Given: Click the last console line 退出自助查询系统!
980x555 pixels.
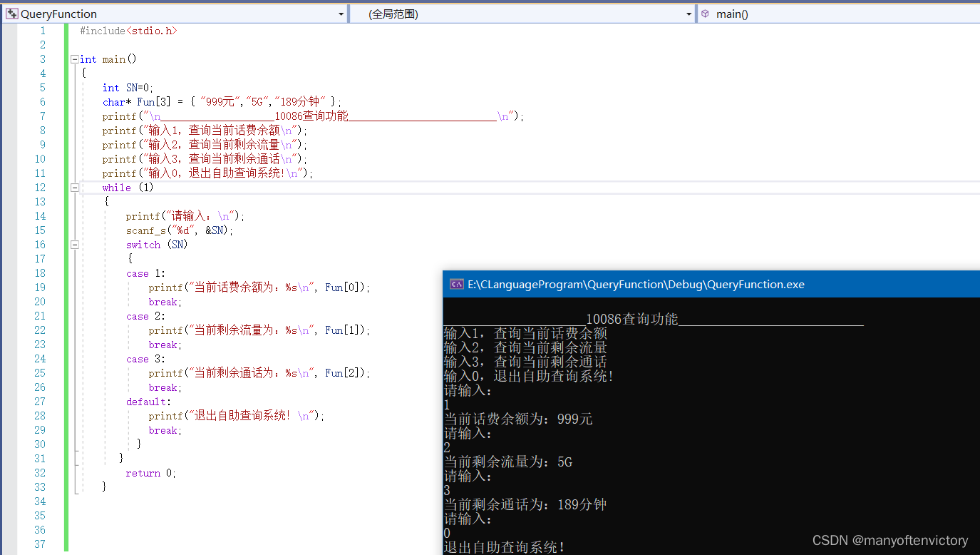Looking at the screenshot, I should point(505,547).
